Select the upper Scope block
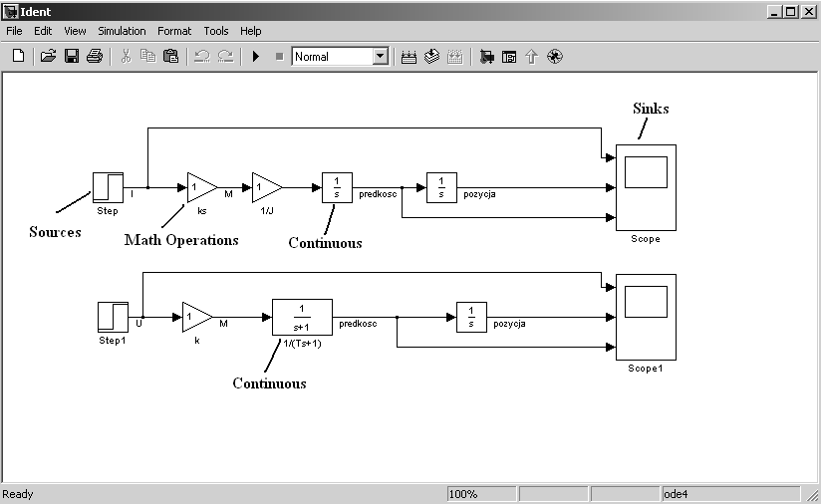This screenshot has width=821, height=504. tap(646, 187)
